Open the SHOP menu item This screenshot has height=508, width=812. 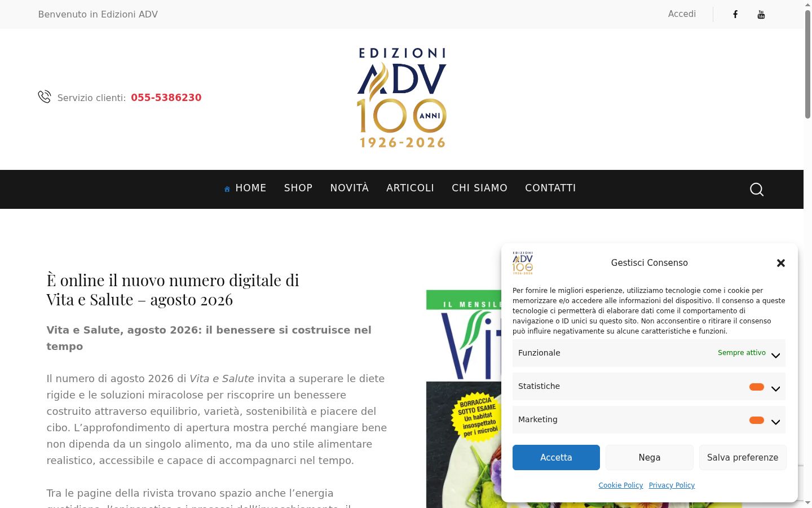click(298, 188)
